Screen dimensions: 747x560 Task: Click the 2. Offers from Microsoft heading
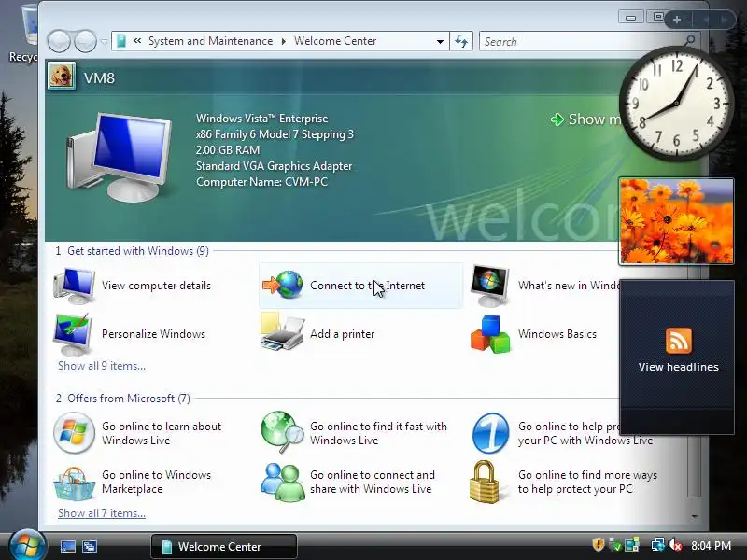[123, 399]
